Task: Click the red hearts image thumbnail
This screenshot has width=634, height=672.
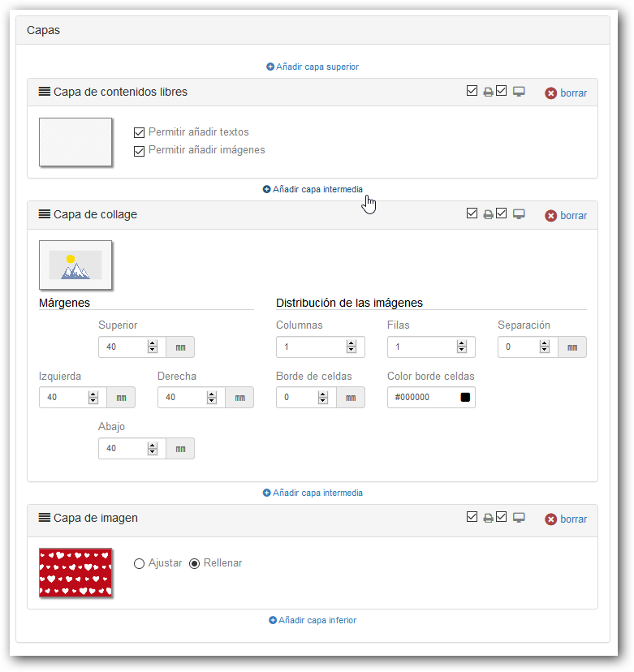Action: click(75, 572)
